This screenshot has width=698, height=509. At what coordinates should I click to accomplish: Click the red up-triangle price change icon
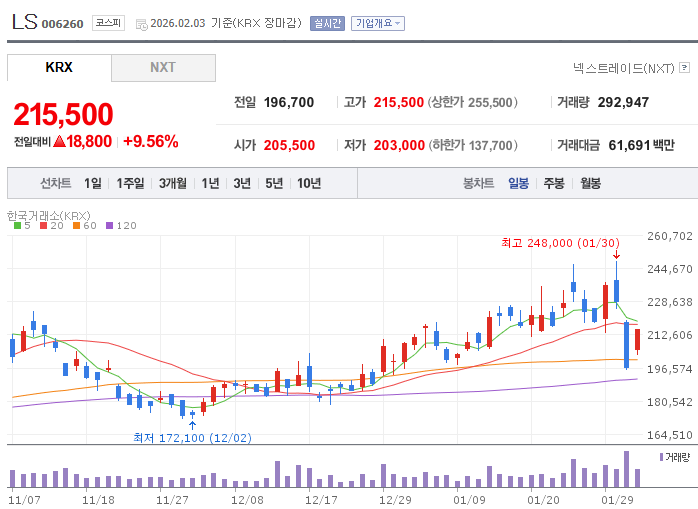click(59, 142)
